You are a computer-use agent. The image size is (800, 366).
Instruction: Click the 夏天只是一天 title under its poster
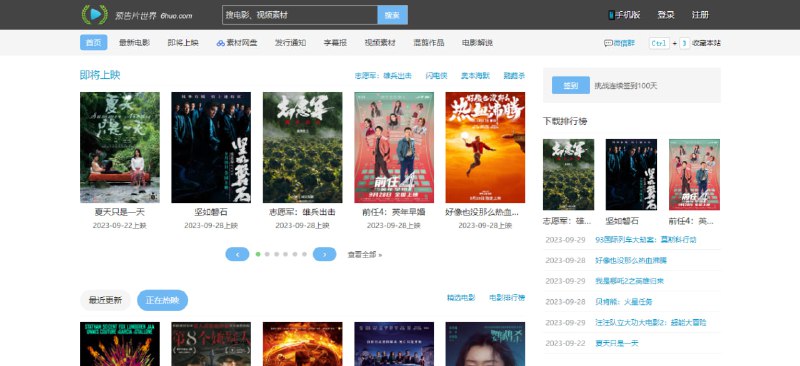120,212
